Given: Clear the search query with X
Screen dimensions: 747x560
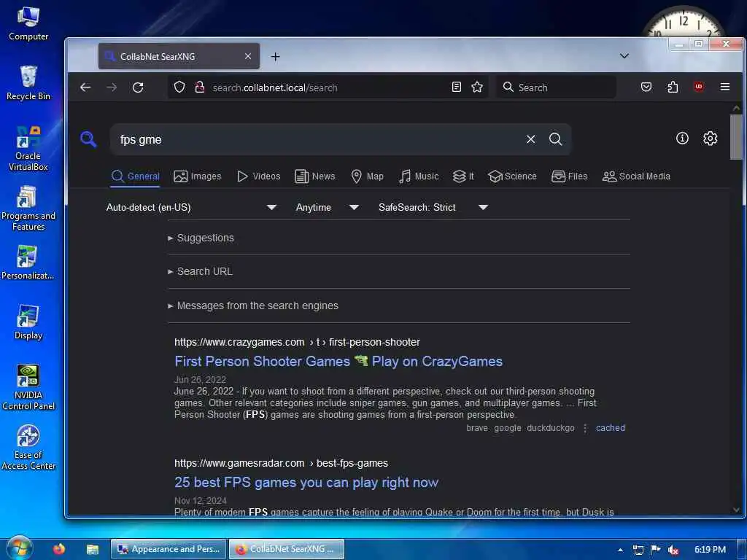Looking at the screenshot, I should (531, 139).
